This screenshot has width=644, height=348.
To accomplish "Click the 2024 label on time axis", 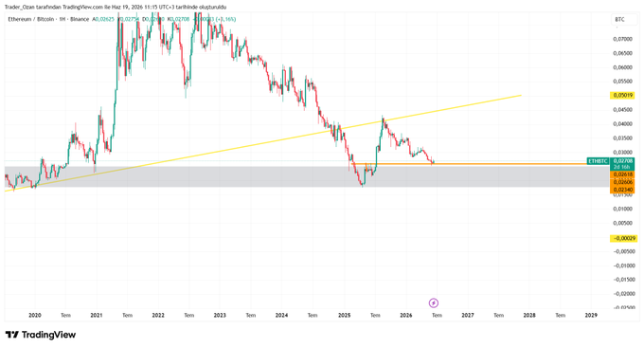I will click(281, 316).
